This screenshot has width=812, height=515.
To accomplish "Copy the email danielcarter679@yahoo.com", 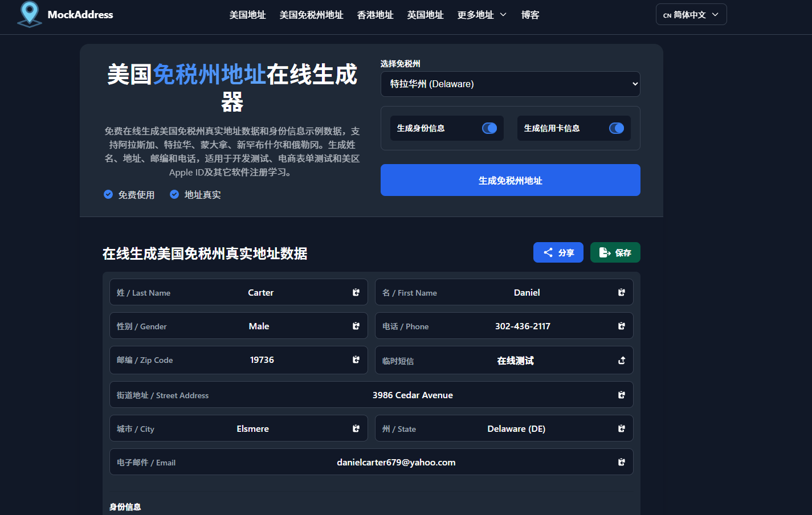I will (x=621, y=462).
